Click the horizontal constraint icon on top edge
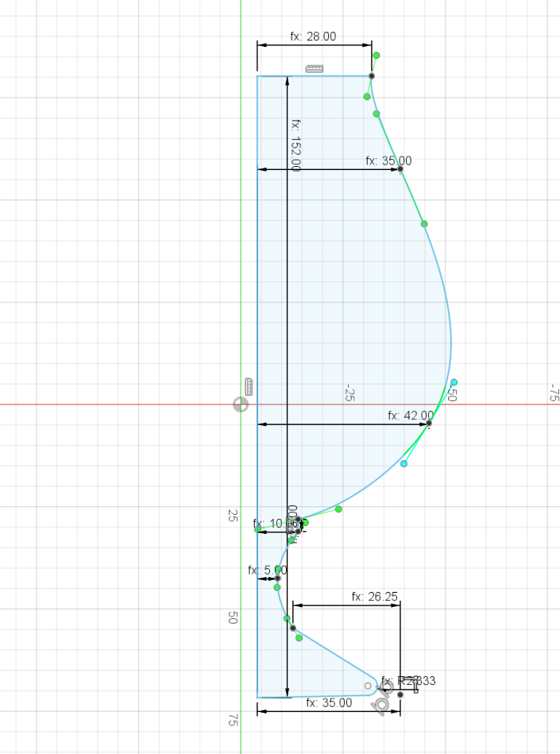Image resolution: width=560 pixels, height=754 pixels. tap(315, 68)
